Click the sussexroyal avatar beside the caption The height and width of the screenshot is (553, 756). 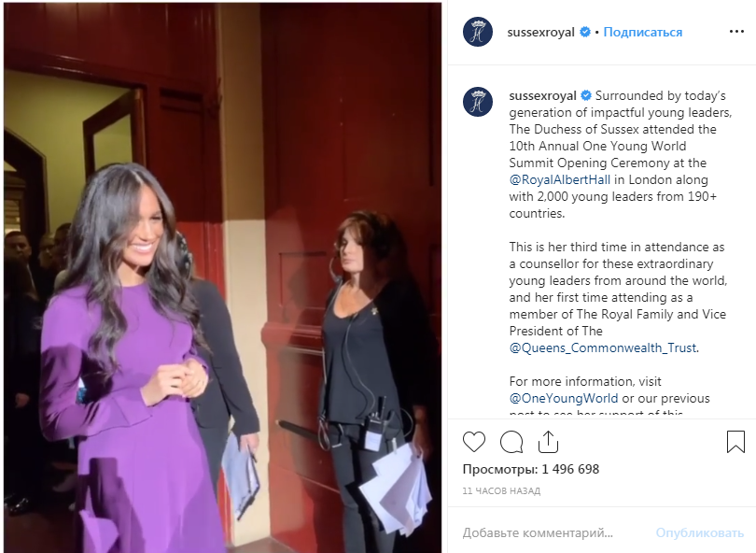477,102
